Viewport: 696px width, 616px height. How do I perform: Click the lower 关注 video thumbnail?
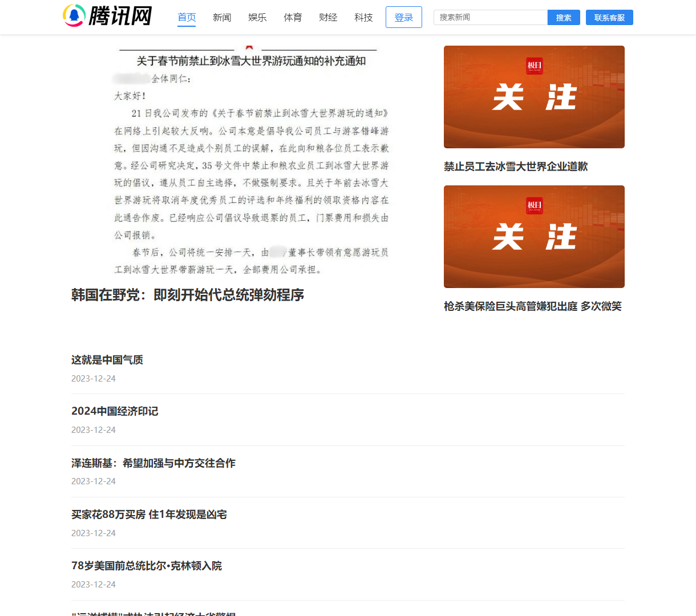coord(534,236)
